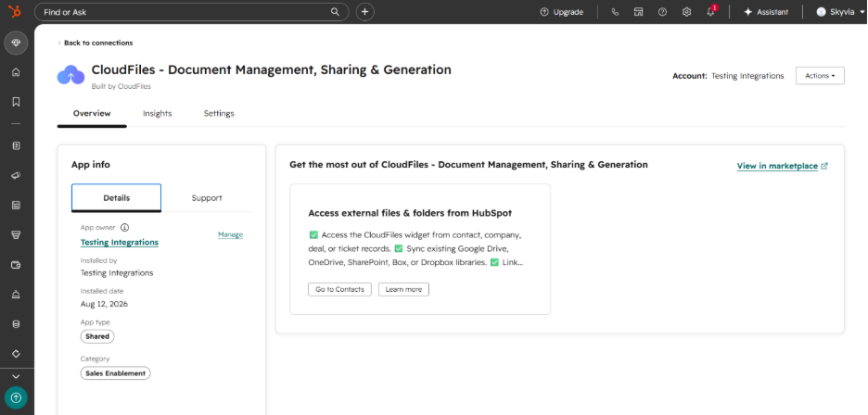Open View in marketplace link
868x415 pixels.
point(777,166)
